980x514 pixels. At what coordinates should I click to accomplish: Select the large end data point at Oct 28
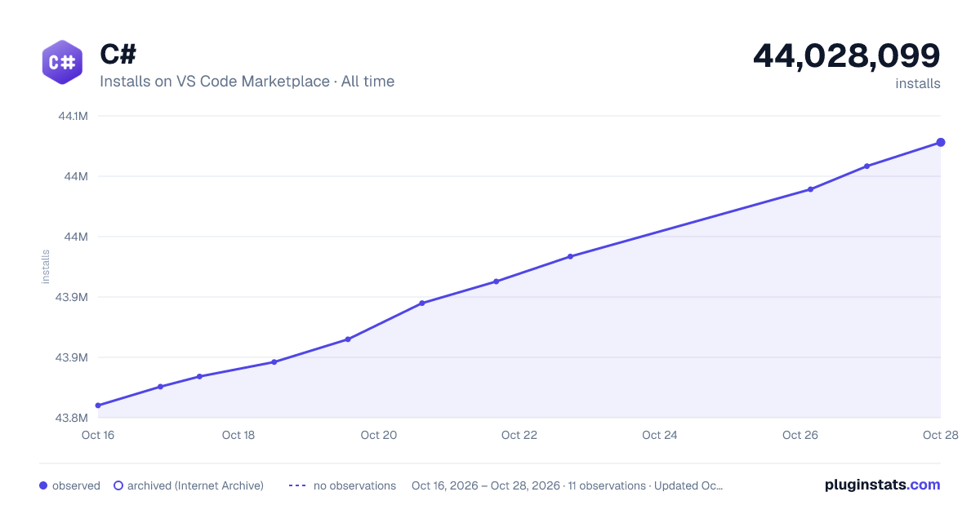pos(941,142)
